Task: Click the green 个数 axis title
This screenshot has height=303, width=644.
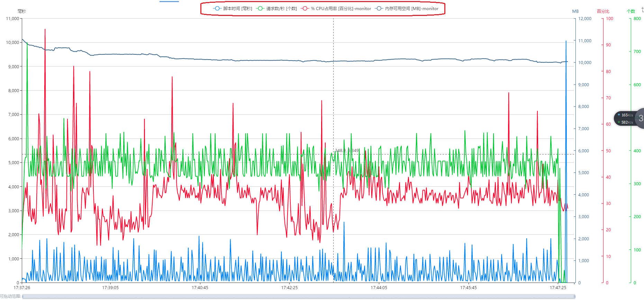Action: (x=631, y=11)
